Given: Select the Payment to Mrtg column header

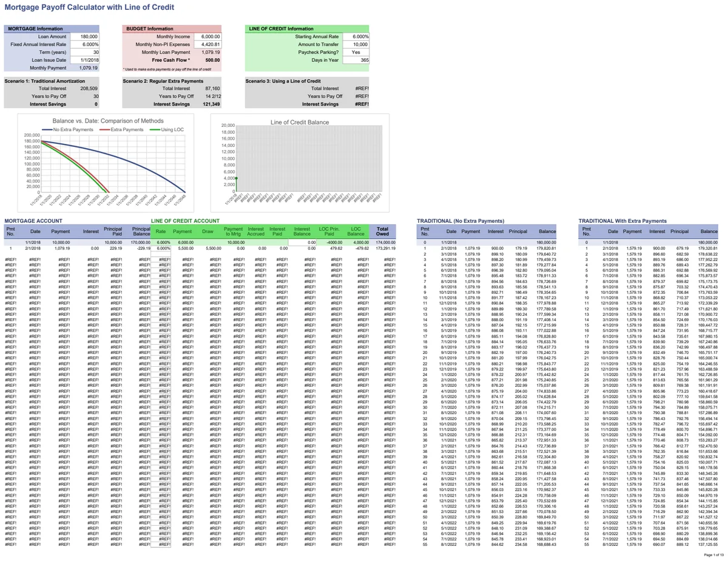Looking at the screenshot, I should pos(234,231).
